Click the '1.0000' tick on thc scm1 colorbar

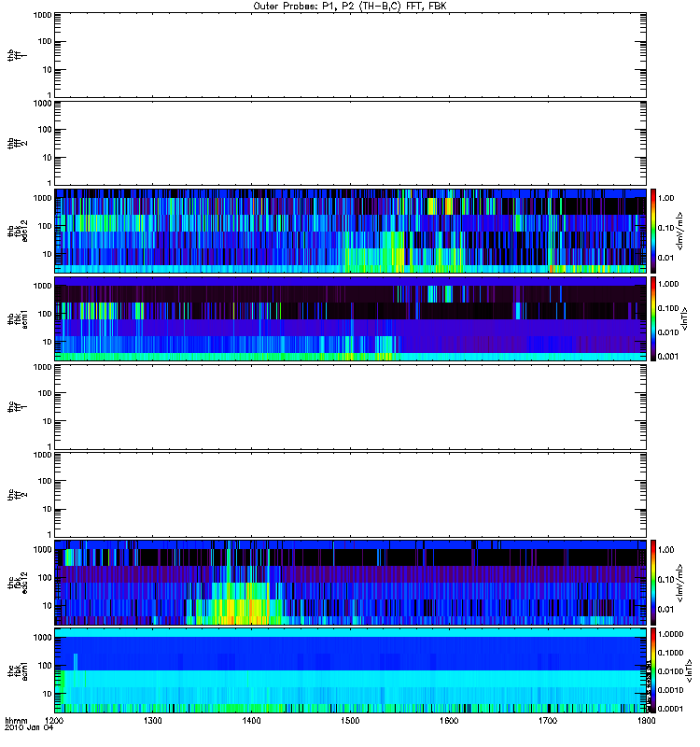(670, 634)
